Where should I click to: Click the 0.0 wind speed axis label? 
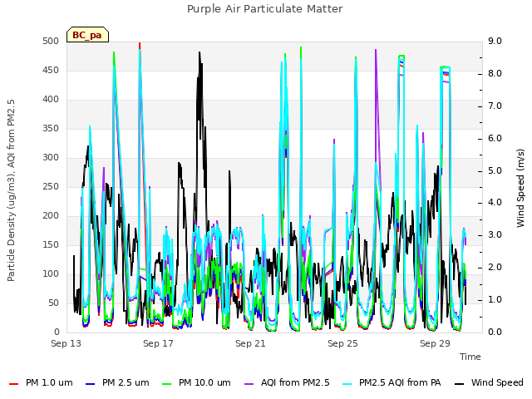(x=495, y=332)
